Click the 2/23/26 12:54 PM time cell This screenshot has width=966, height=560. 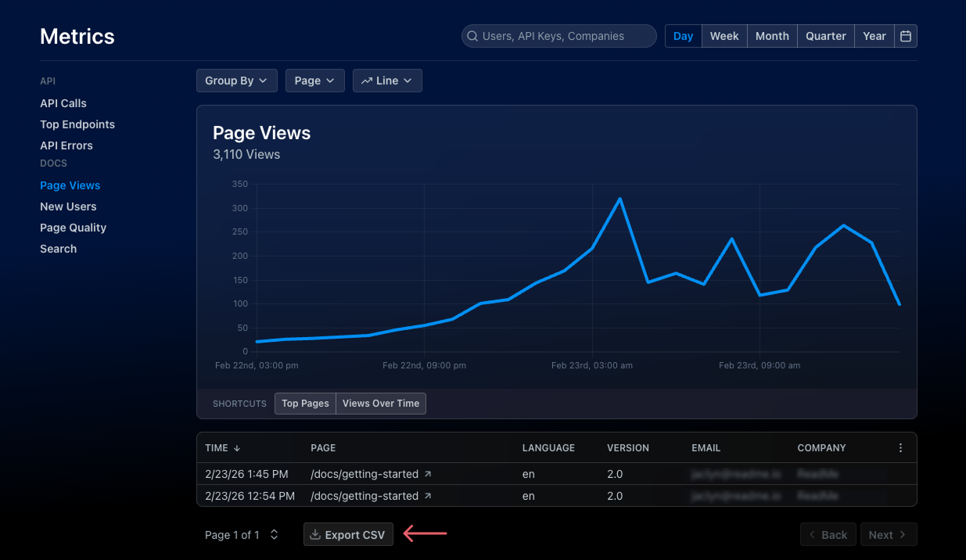pyautogui.click(x=250, y=496)
